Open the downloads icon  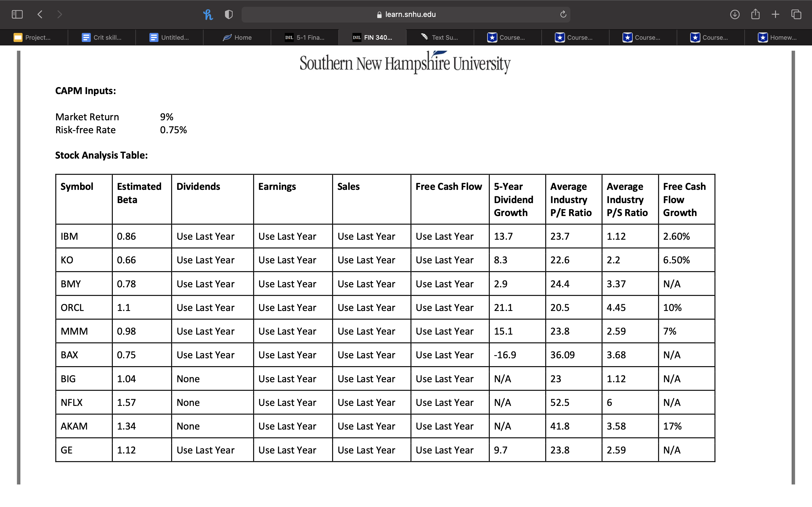click(x=734, y=14)
